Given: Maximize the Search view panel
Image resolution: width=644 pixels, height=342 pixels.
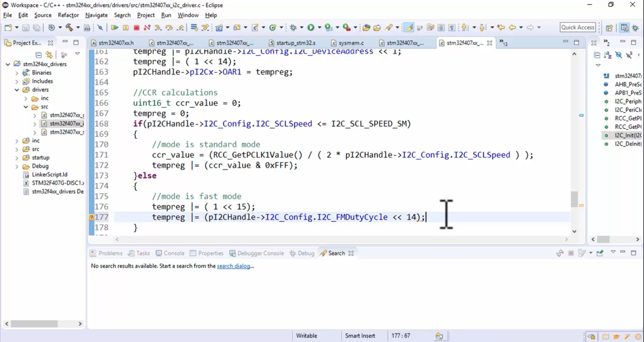Looking at the screenshot, I should coord(634,252).
